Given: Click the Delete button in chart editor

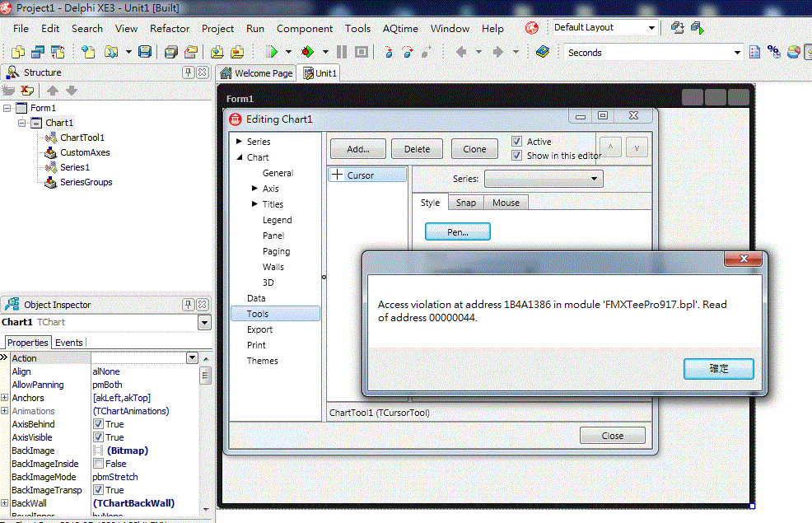Looking at the screenshot, I should point(417,148).
